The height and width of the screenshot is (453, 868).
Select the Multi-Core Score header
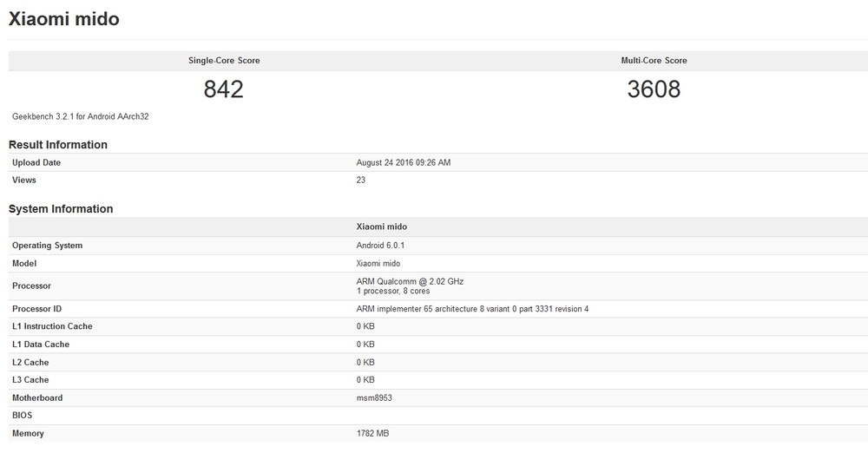(654, 61)
